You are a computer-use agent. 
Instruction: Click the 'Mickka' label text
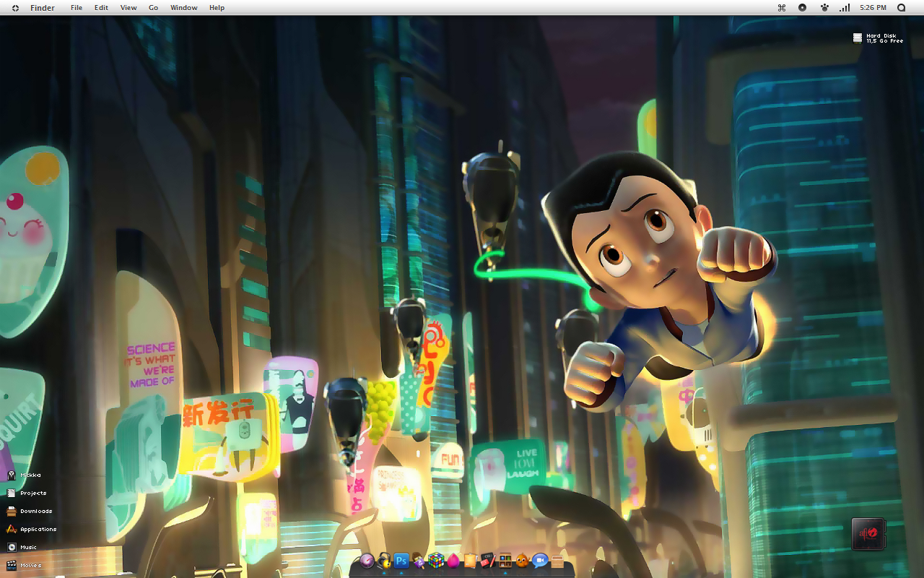pos(30,475)
